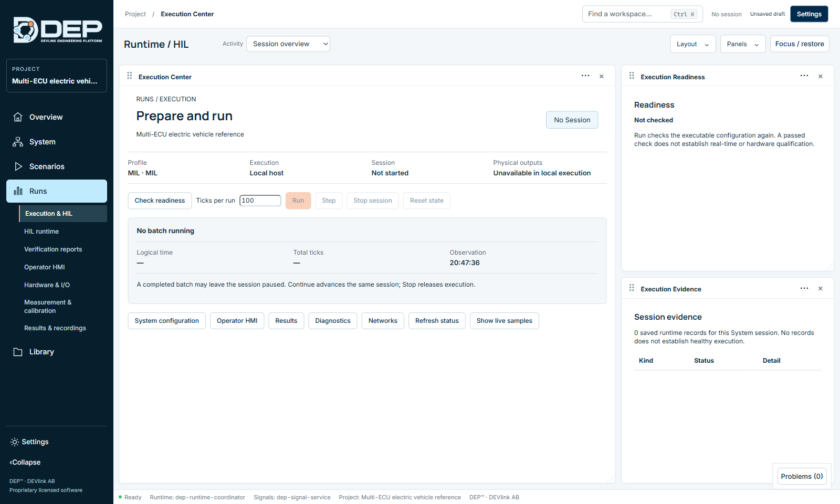The width and height of the screenshot is (840, 504).
Task: Open Operator HMI in the sidebar
Action: [63, 267]
